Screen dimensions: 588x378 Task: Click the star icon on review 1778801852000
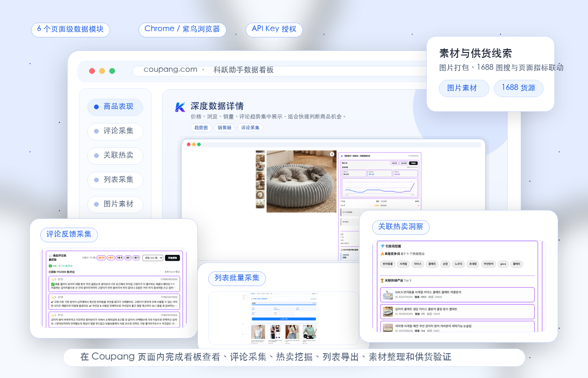52,279
